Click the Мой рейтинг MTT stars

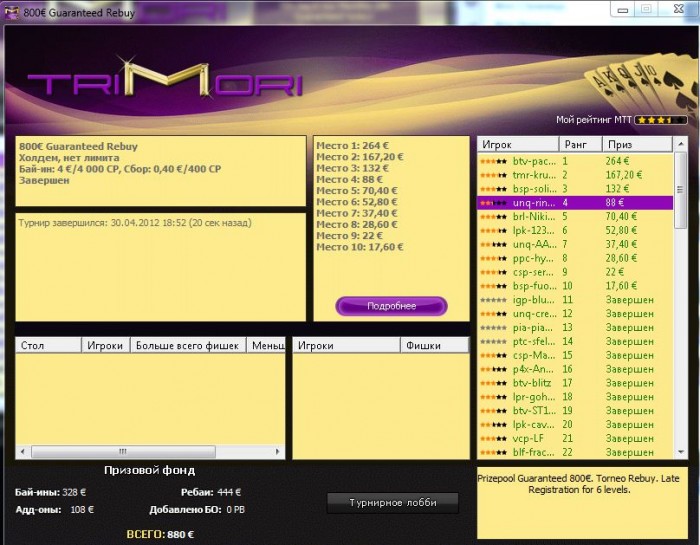click(x=661, y=120)
